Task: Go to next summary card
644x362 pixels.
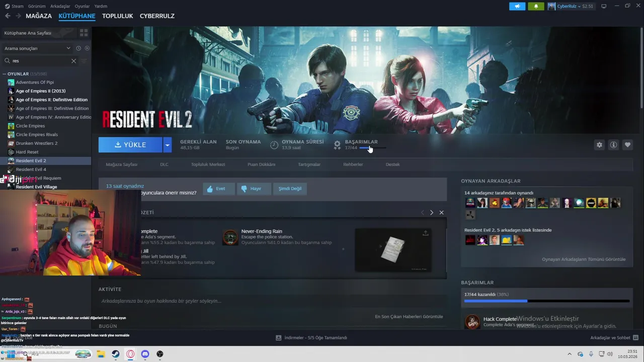Action: pyautogui.click(x=431, y=213)
